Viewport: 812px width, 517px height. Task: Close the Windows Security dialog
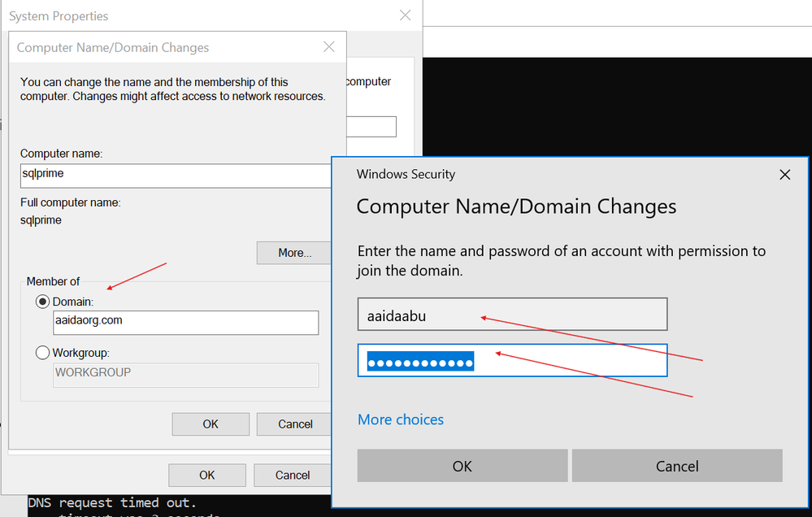click(x=785, y=175)
